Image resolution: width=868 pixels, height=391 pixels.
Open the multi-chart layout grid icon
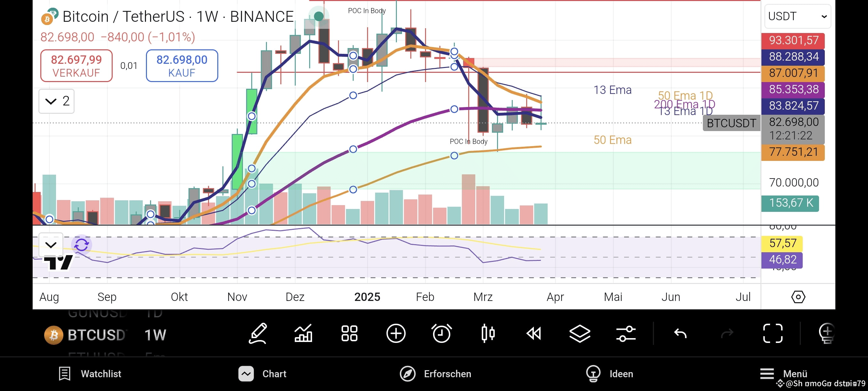[x=350, y=334]
